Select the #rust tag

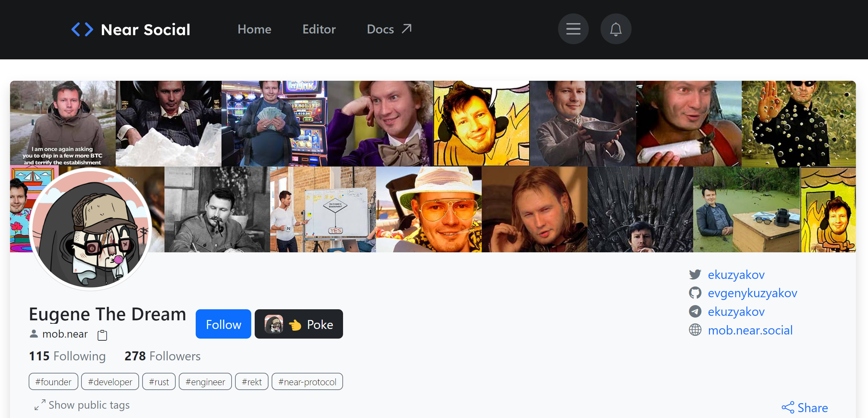coord(159,382)
